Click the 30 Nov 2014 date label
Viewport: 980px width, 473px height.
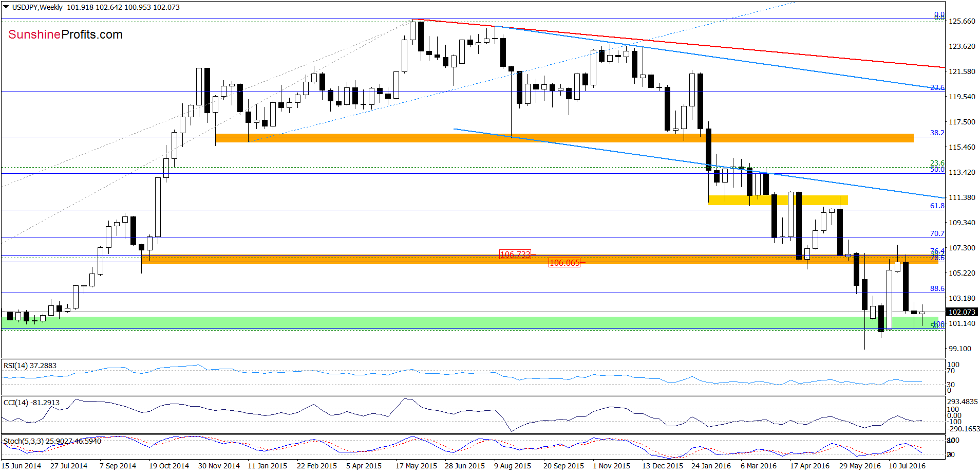tap(219, 466)
